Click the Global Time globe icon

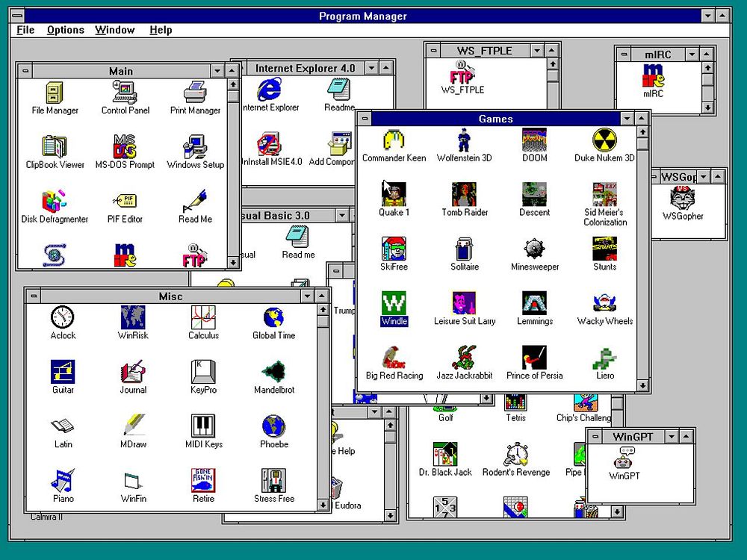tap(274, 317)
